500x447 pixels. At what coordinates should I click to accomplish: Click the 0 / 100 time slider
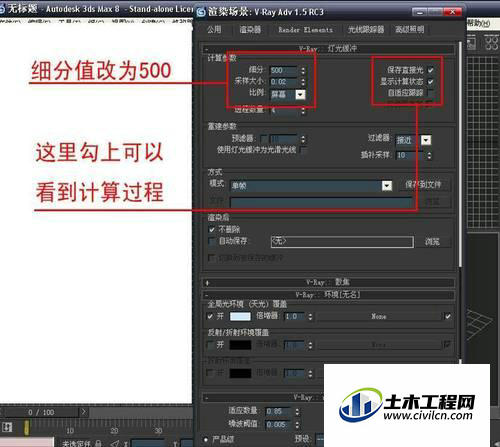click(41, 412)
